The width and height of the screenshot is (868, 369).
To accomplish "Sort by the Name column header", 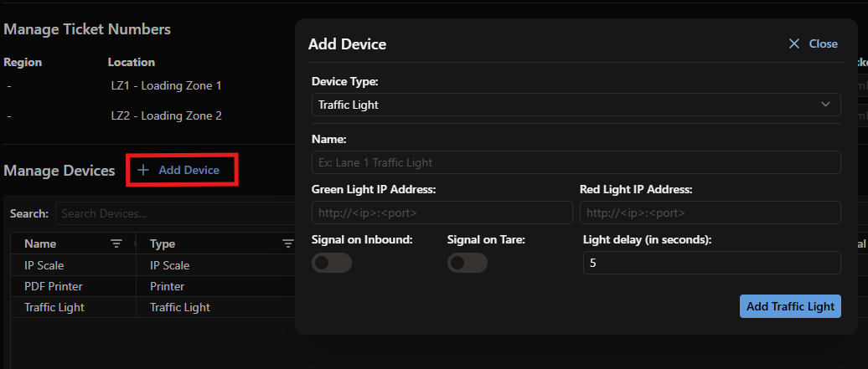I will [40, 244].
